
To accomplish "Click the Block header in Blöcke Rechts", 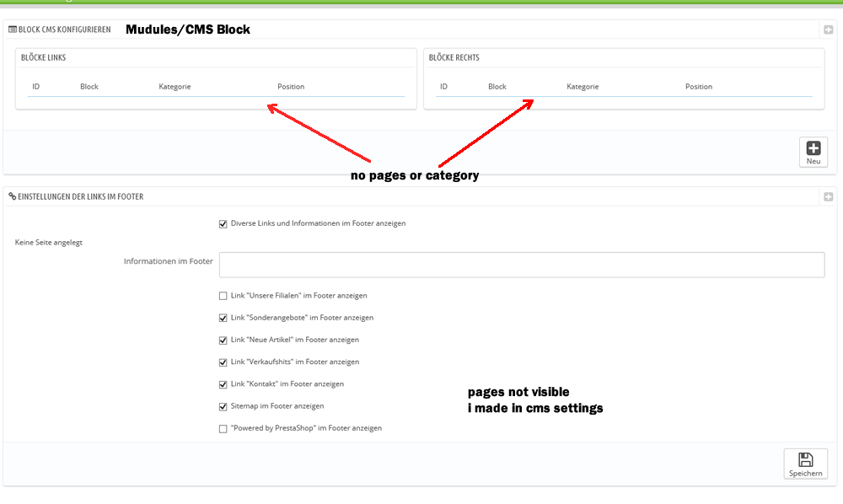I will (497, 87).
